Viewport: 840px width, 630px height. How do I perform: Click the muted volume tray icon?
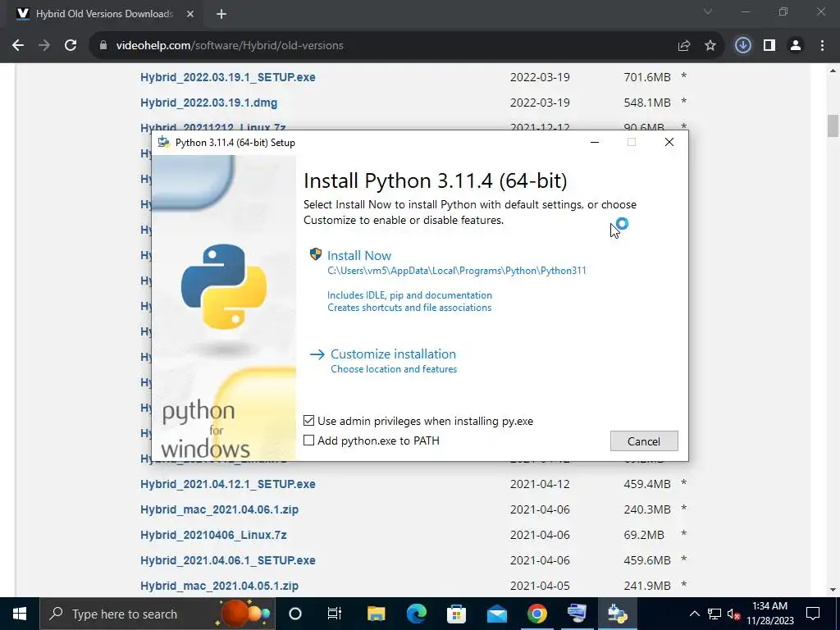point(733,614)
